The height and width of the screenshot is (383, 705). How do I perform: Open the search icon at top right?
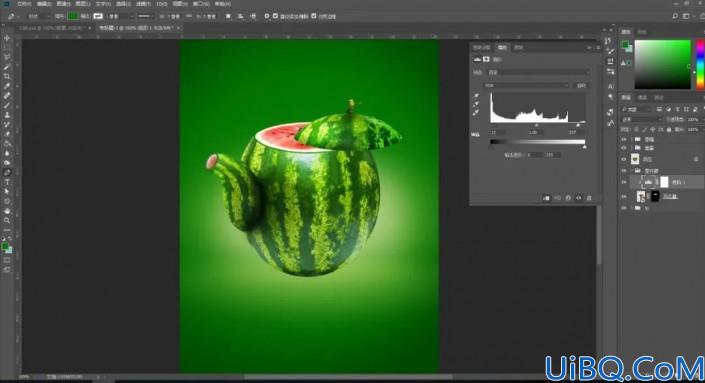pos(675,16)
